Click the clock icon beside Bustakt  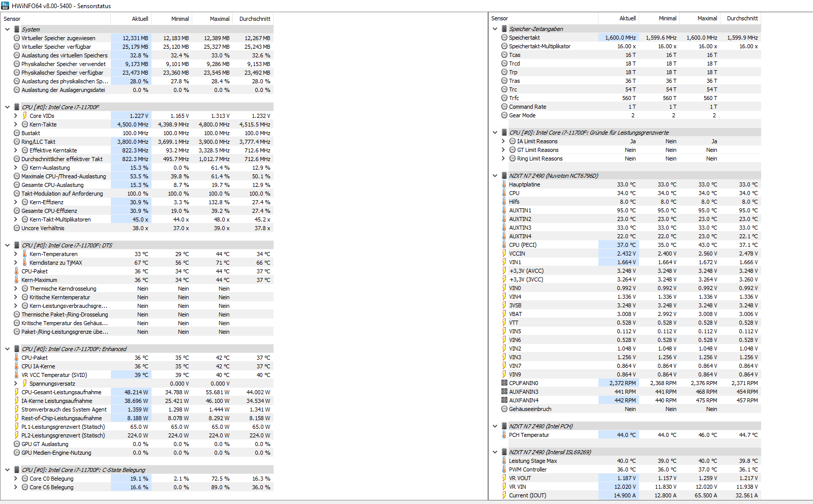pyautogui.click(x=17, y=133)
